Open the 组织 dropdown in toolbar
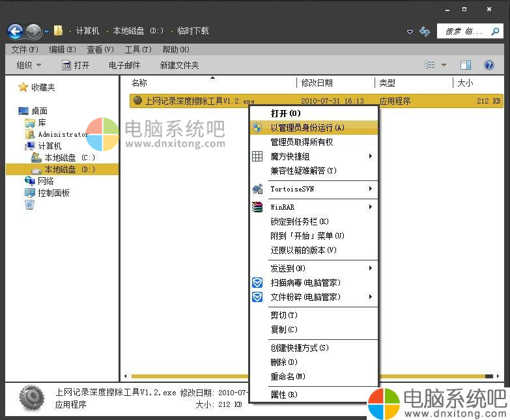The image size is (510, 420). click(x=29, y=65)
